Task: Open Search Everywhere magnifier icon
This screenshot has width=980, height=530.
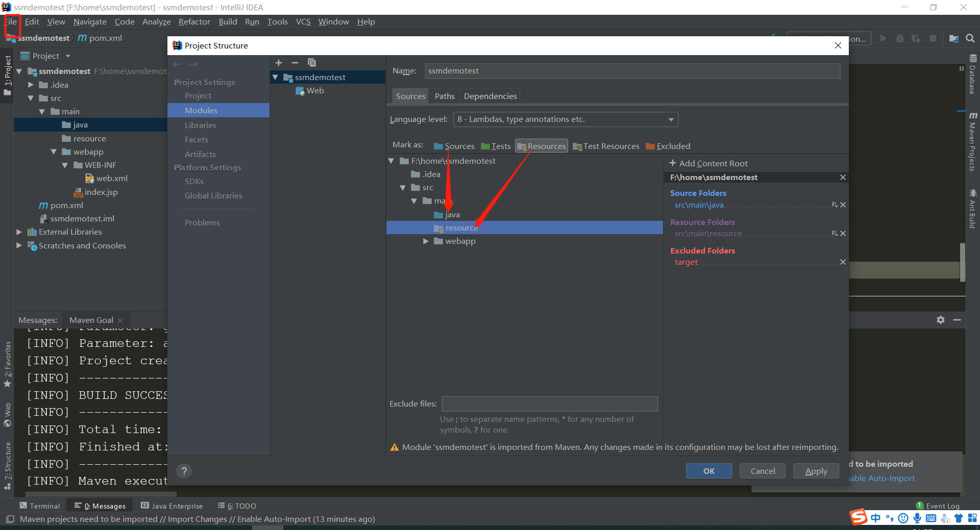Action: pyautogui.click(x=970, y=38)
